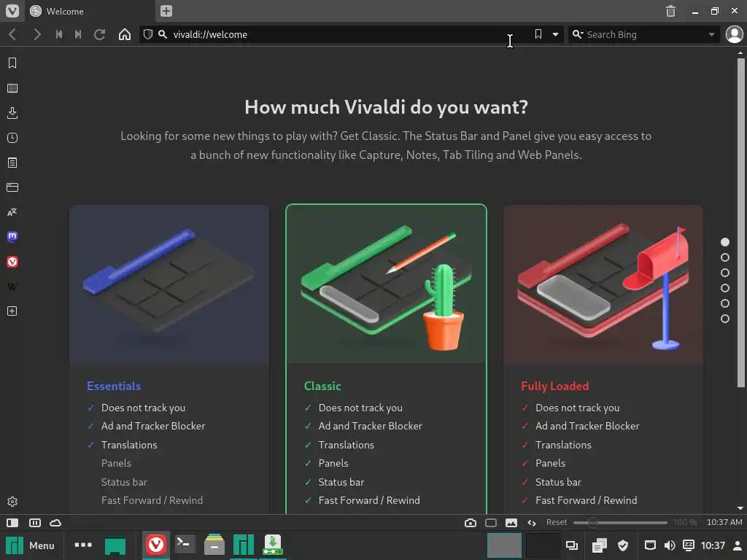Viewport: 747px width, 560px height.
Task: Select the fourth welcome step dot
Action: tap(724, 287)
